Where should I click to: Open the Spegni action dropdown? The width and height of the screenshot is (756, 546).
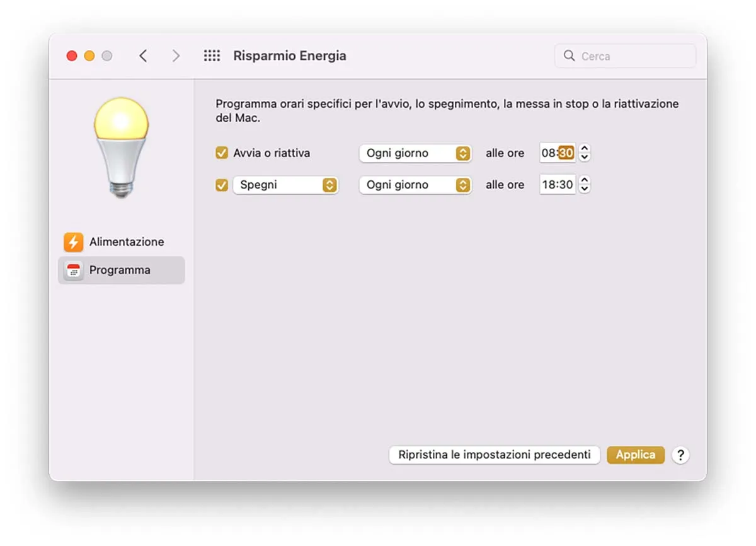point(285,185)
